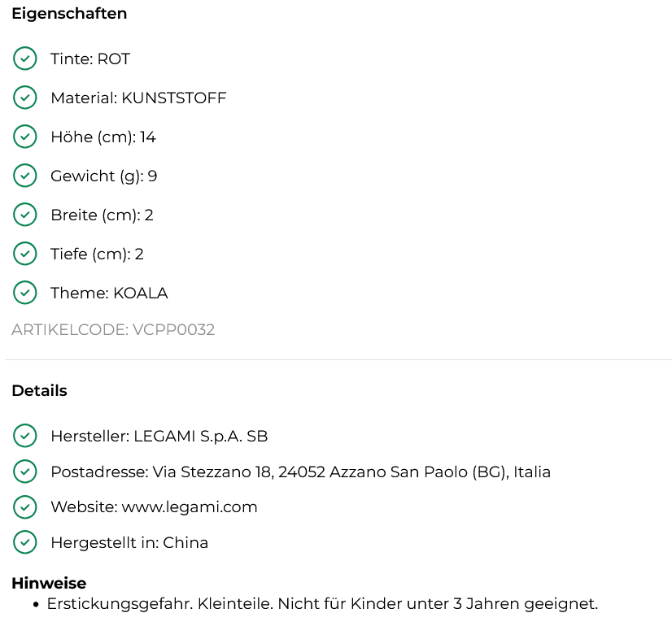
Task: Click the Details section heading
Action: point(39,390)
